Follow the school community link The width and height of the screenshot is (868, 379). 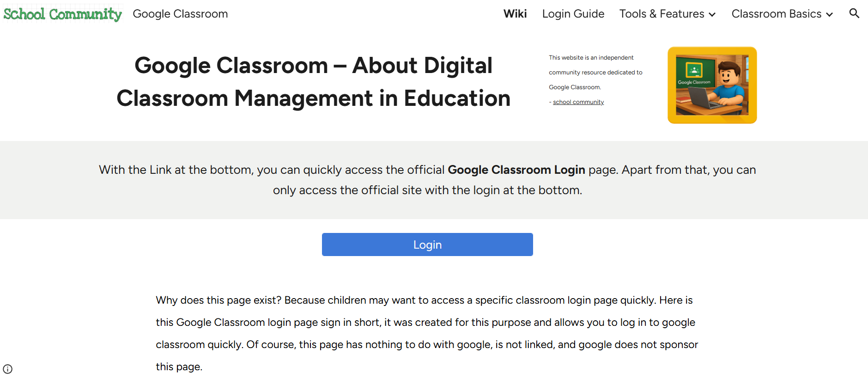[578, 102]
